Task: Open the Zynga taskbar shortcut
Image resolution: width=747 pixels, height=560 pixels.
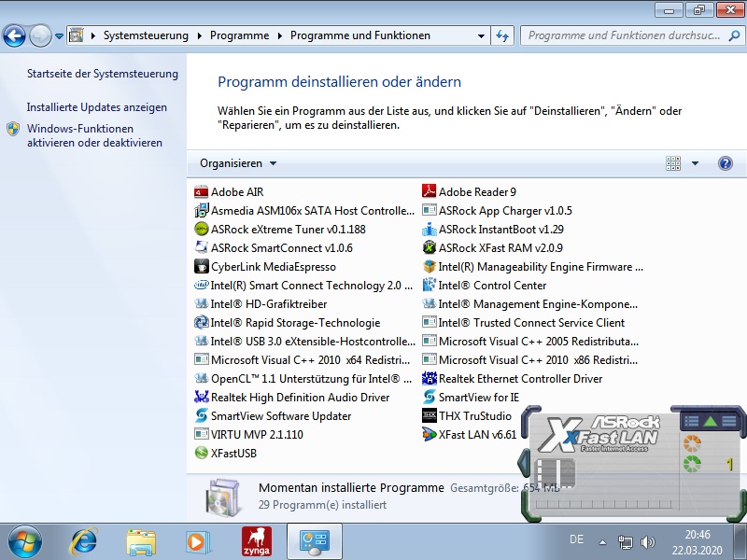Action: point(257,541)
